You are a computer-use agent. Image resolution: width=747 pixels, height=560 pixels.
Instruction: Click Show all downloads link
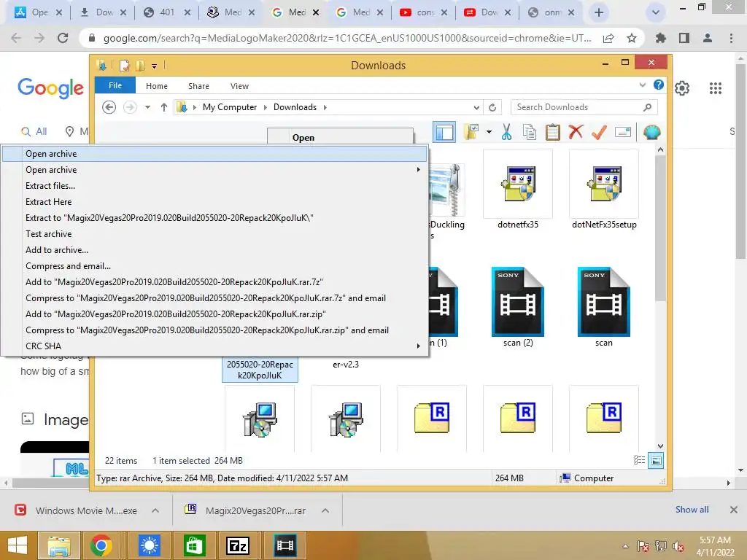[692, 510]
